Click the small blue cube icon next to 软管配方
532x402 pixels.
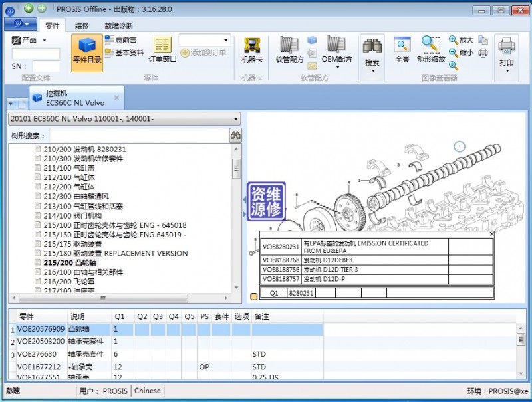pos(312,40)
